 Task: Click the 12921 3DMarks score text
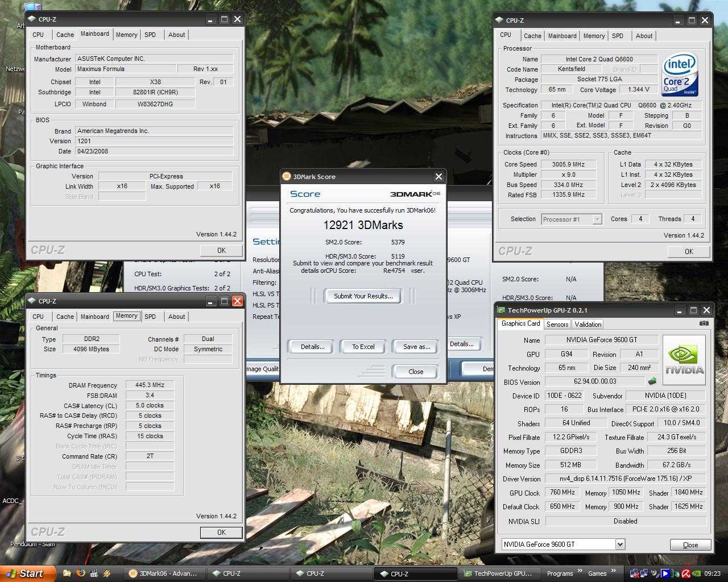click(x=363, y=225)
